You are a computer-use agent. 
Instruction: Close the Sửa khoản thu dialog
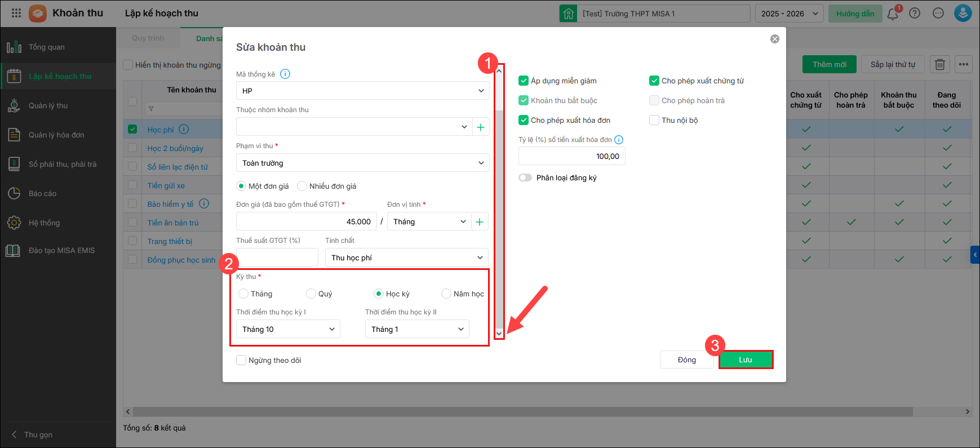(x=775, y=39)
